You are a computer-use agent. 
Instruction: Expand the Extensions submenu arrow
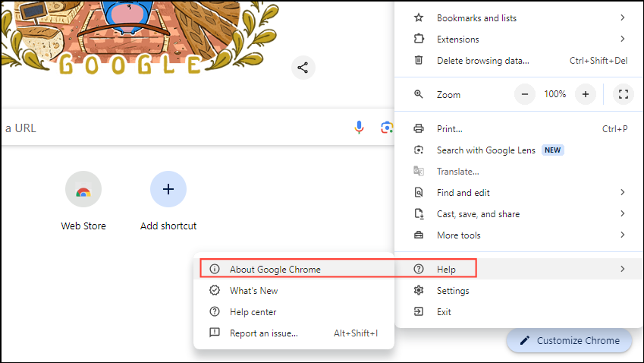click(x=623, y=39)
